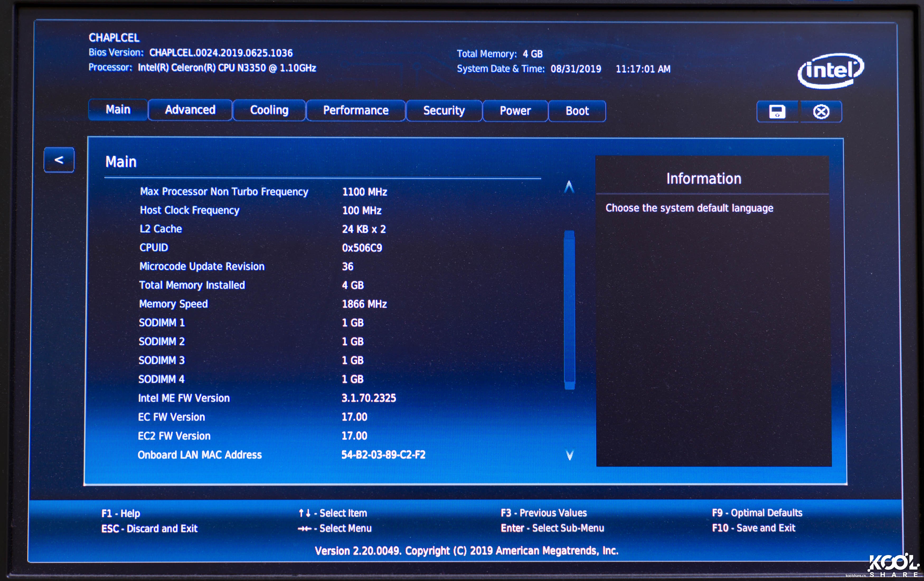This screenshot has height=581, width=924.
Task: Open the Boot tab
Action: 577,111
